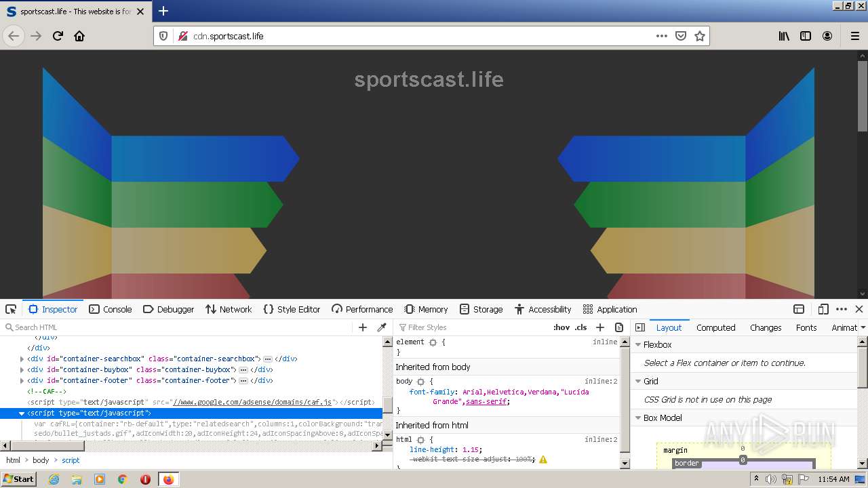868x488 pixels.
Task: Show sidebars icon in toolbar
Action: tap(806, 36)
